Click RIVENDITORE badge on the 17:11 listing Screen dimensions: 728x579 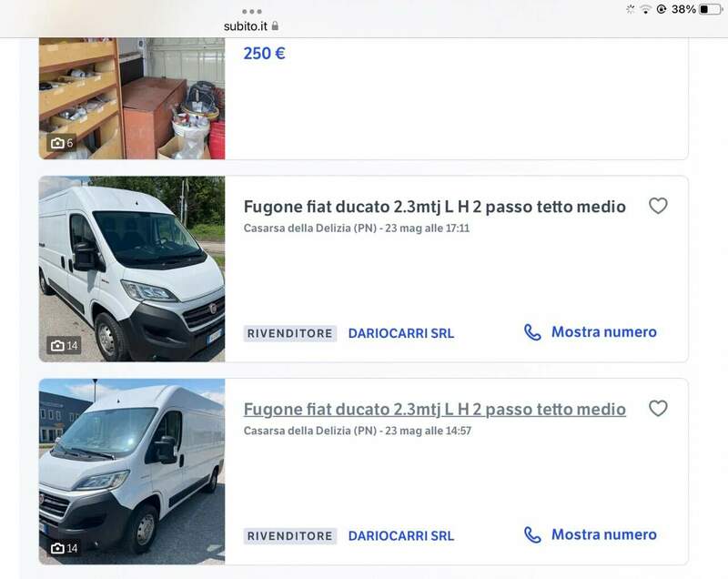pyautogui.click(x=289, y=333)
